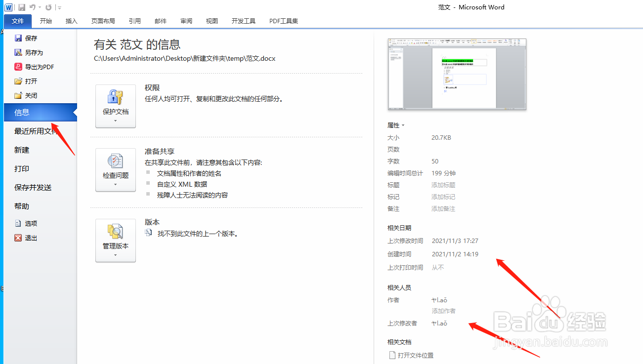Click the 检查问题 button
The image size is (643, 364).
point(116,170)
